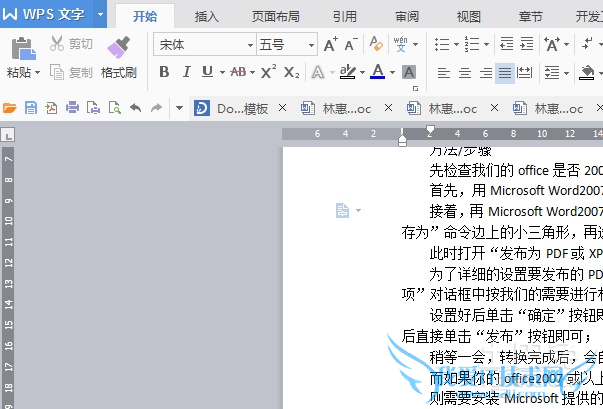Clear formatting with the eraser A icon
The width and height of the screenshot is (603, 409).
tap(376, 43)
